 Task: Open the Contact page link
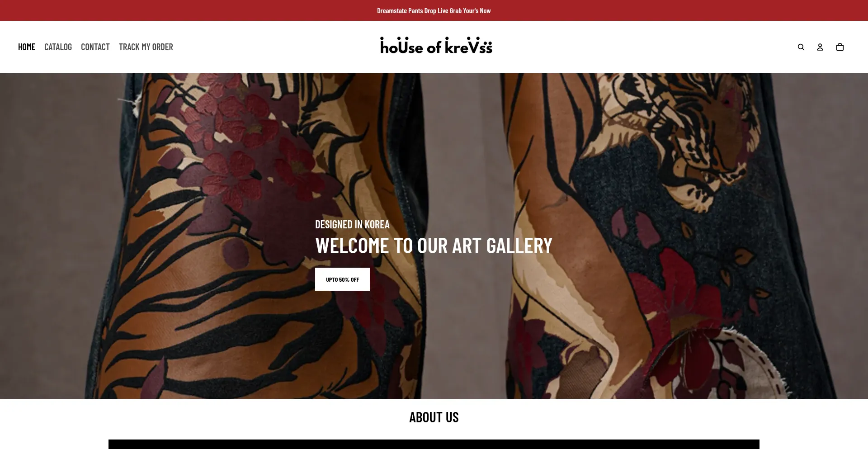point(95,47)
